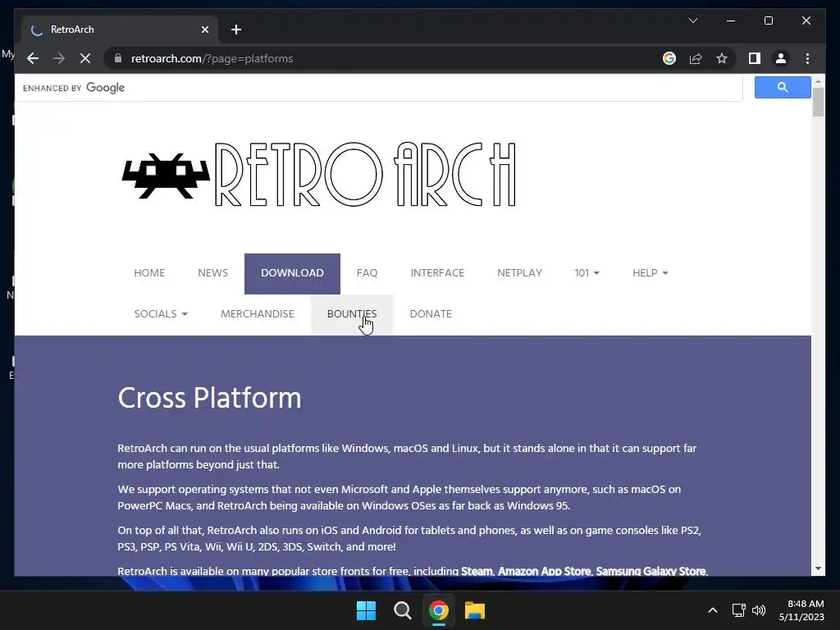Click the browser back arrow
Image resolution: width=840 pixels, height=630 pixels.
(33, 58)
